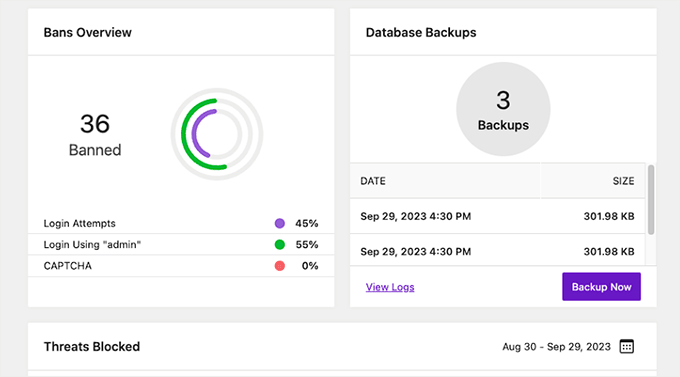The height and width of the screenshot is (377, 680).
Task: Open the Threats Blocked calendar date picker
Action: (626, 347)
